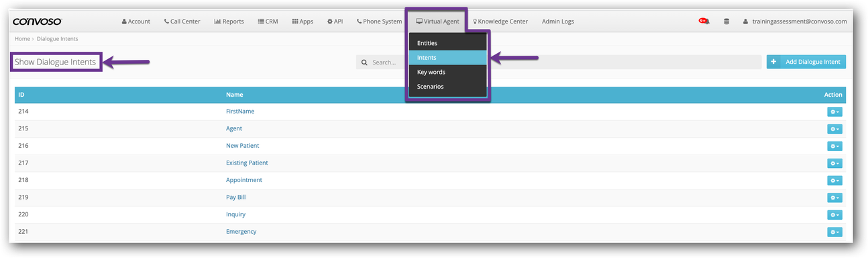Open Agent intent
Viewport: 868px width, 258px height.
[234, 128]
